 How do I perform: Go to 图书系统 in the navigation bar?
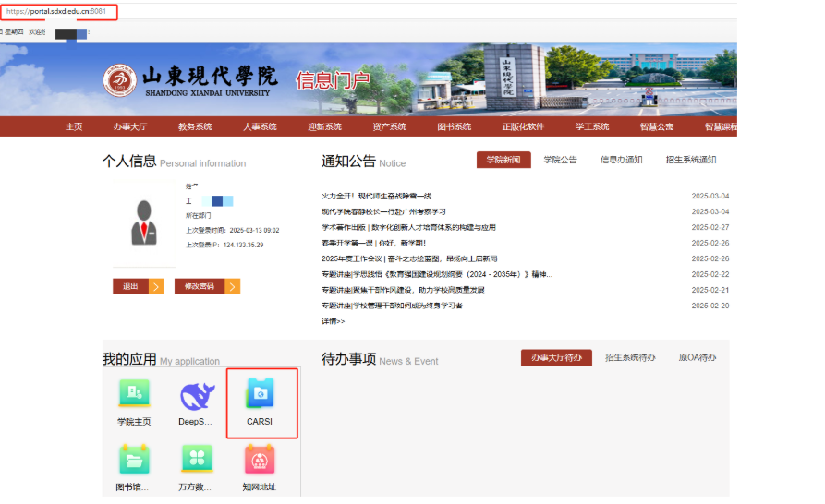454,126
